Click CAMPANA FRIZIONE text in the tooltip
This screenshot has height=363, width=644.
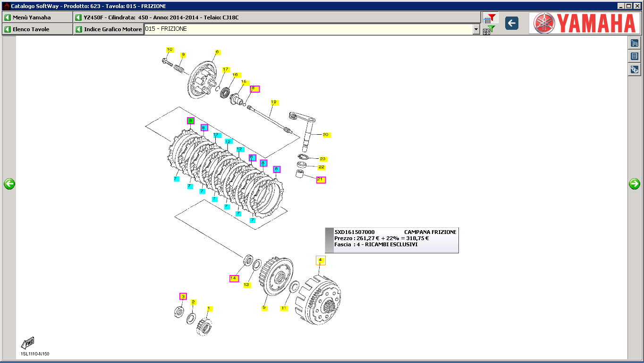click(430, 232)
